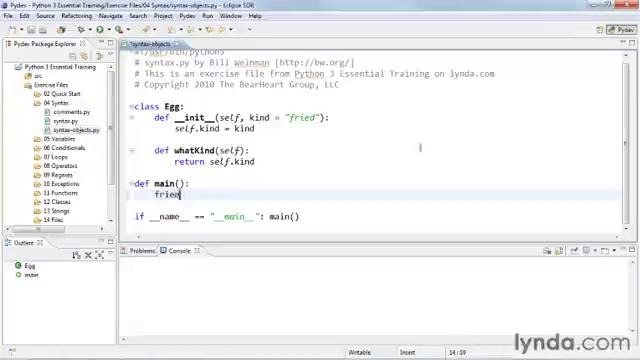Screen dimensions: 640x360
Task: Open the Edit menu
Action: pos(24,16)
